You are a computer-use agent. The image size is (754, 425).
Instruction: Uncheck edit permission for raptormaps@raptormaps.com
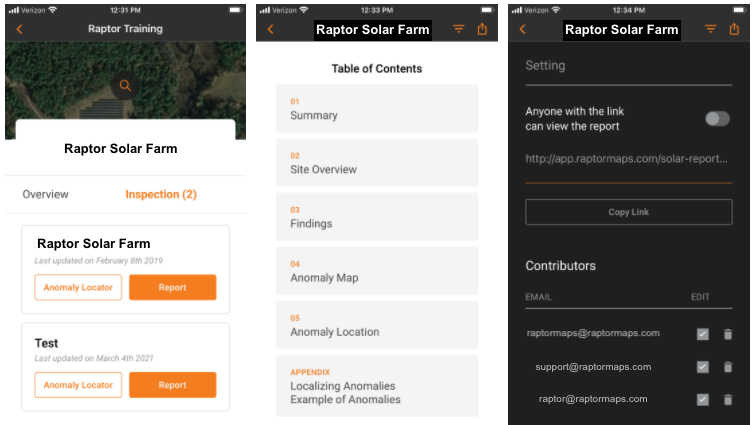coord(703,334)
